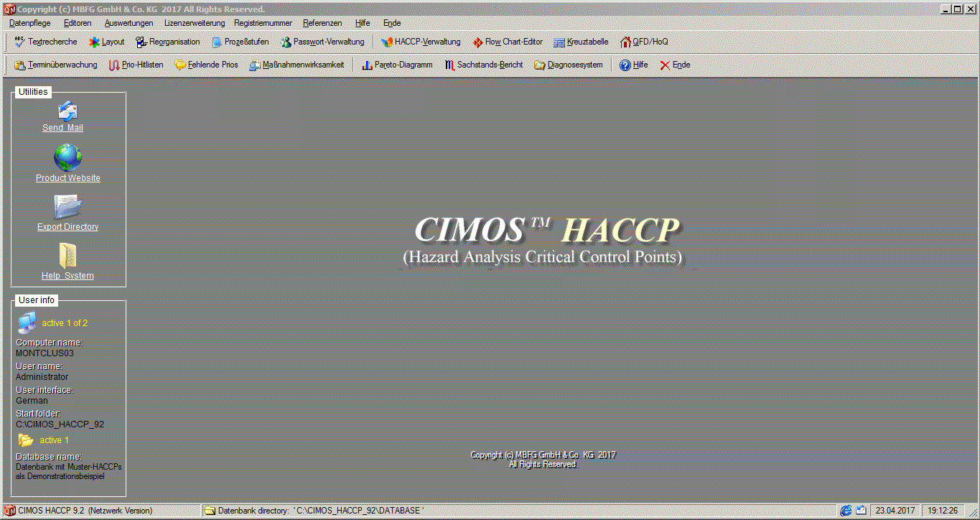The height and width of the screenshot is (520, 980).
Task: Follow the Help System link
Action: click(67, 276)
